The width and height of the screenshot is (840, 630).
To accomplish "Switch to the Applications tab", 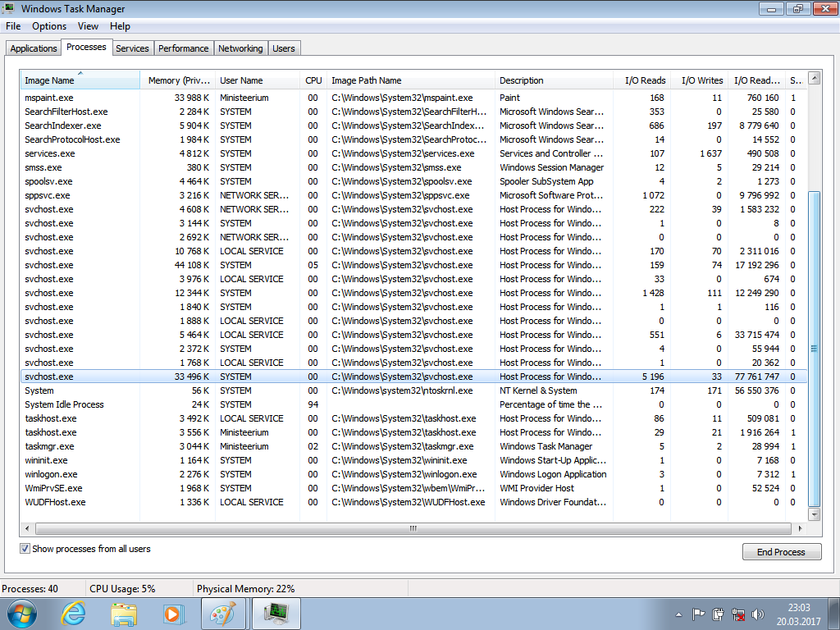I will [x=33, y=48].
